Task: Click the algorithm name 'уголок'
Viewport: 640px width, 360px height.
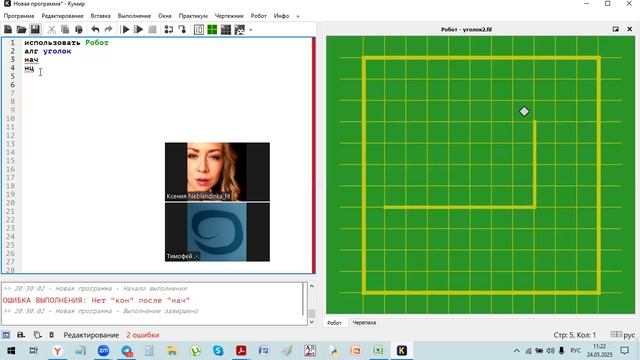Action: tap(57, 51)
